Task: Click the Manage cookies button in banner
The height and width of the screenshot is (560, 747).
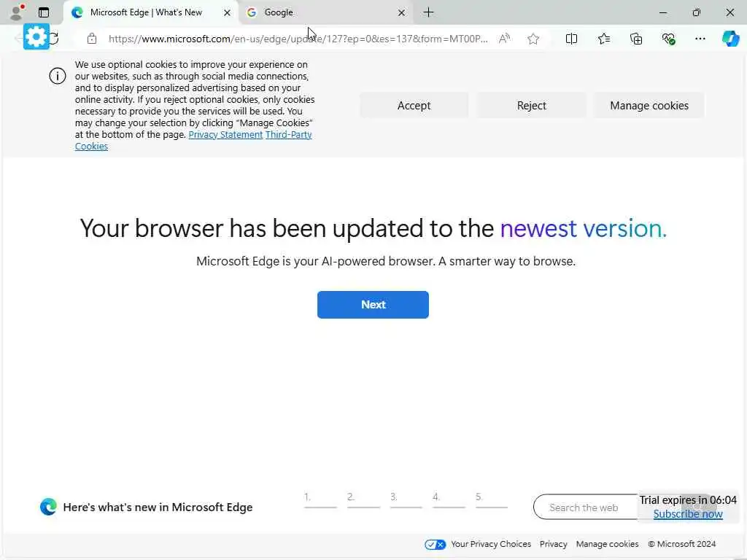Action: [649, 105]
